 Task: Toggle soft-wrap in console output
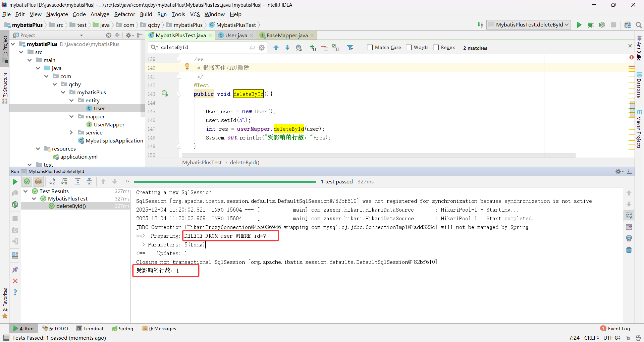tap(629, 216)
